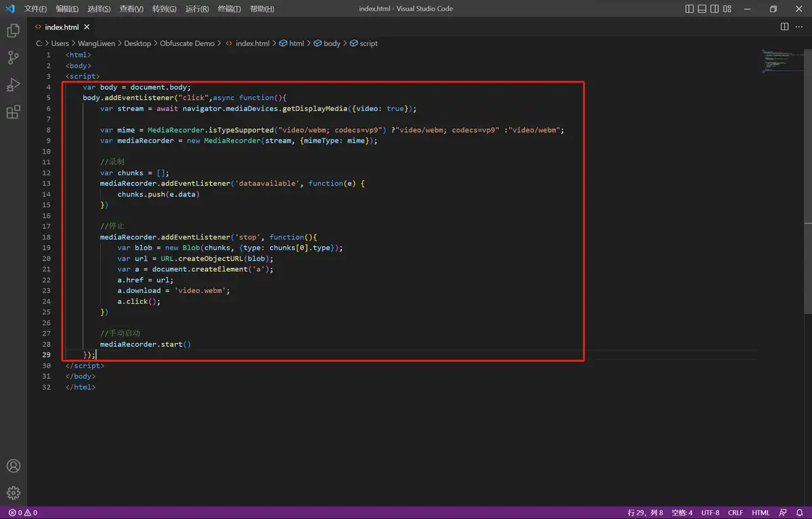This screenshot has width=812, height=519.
Task: Open the 终端(T) menu
Action: 229,9
